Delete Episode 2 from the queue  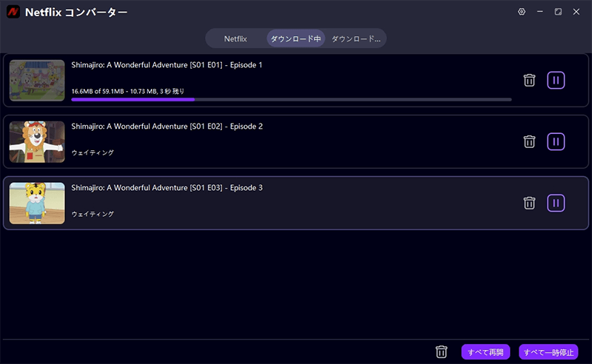point(529,141)
